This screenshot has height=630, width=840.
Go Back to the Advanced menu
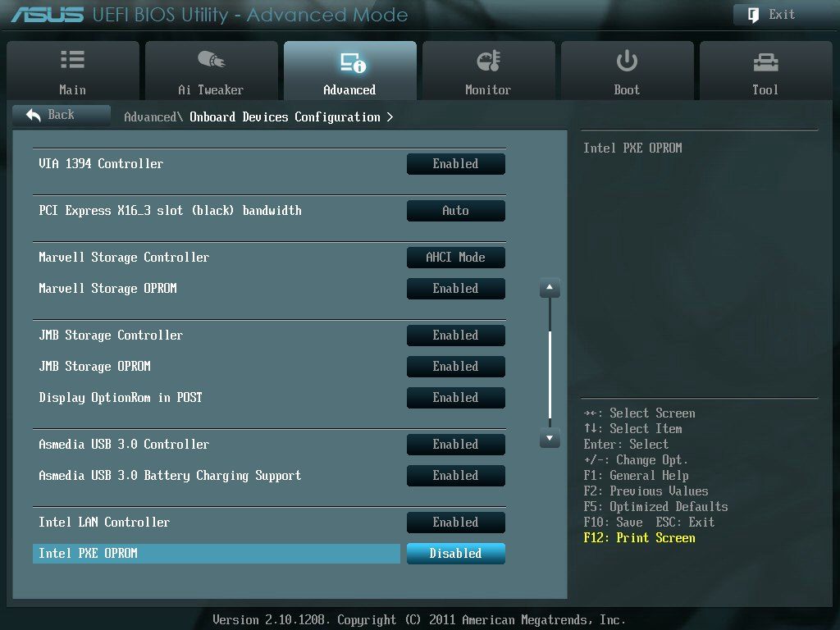click(x=61, y=115)
